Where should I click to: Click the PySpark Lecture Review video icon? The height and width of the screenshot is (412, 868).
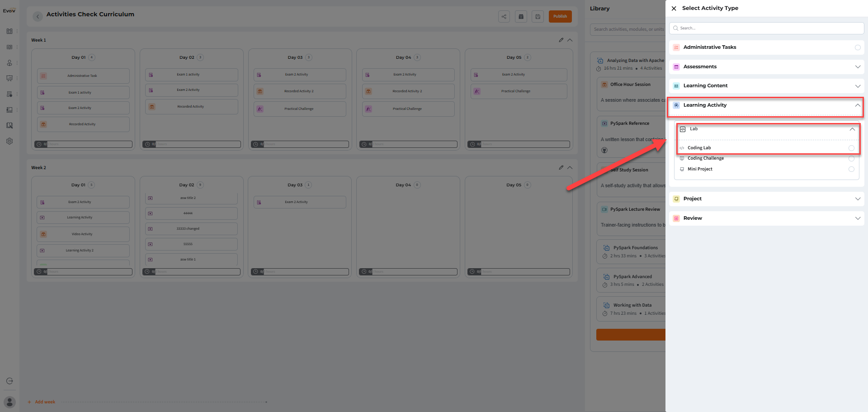point(604,209)
